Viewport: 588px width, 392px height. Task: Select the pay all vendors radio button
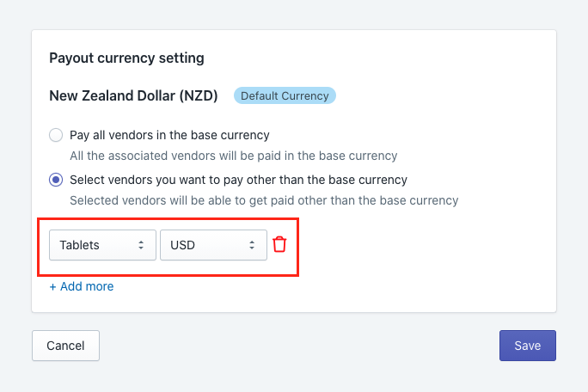coord(56,135)
